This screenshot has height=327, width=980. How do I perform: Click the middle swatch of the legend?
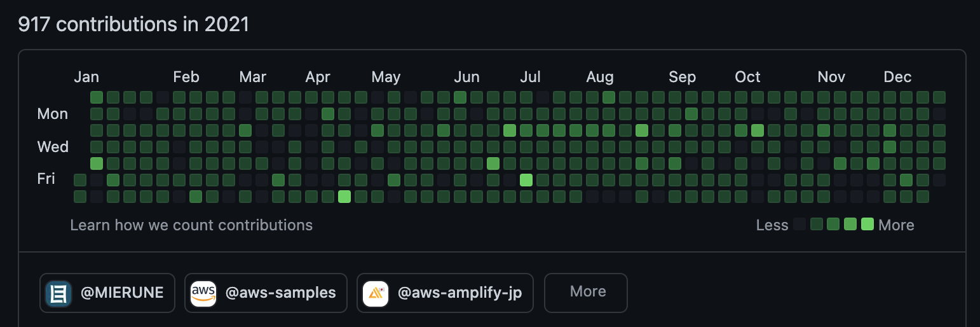pyautogui.click(x=833, y=224)
